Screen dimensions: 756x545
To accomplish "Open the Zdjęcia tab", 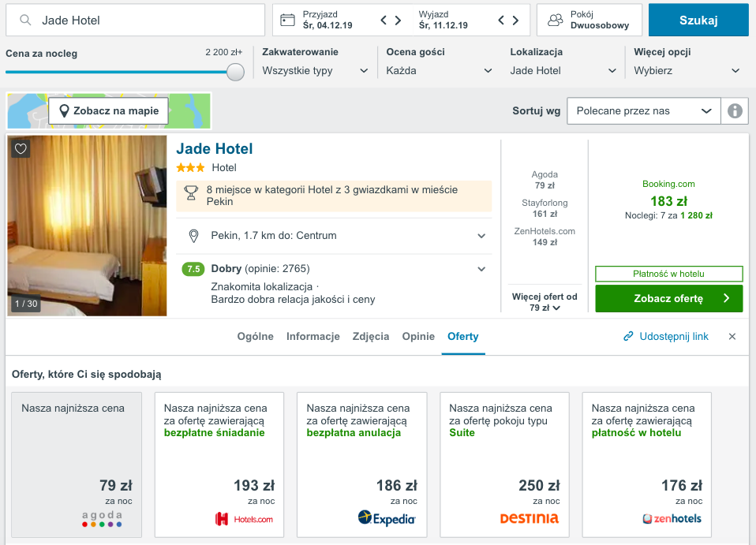I will pyautogui.click(x=371, y=337).
